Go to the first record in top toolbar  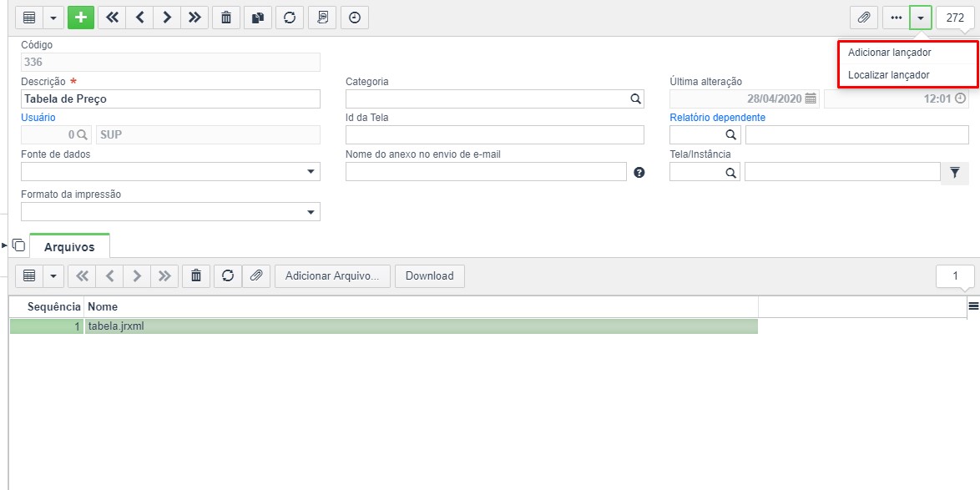pyautogui.click(x=112, y=18)
